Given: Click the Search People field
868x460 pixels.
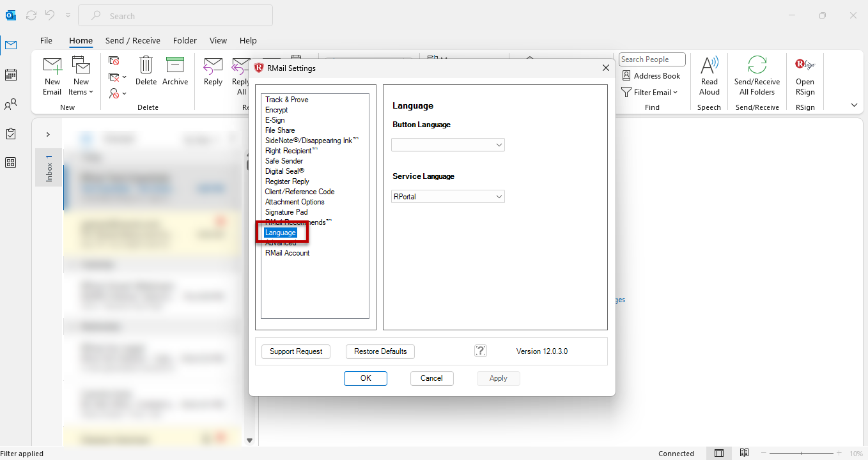Looking at the screenshot, I should pos(652,59).
